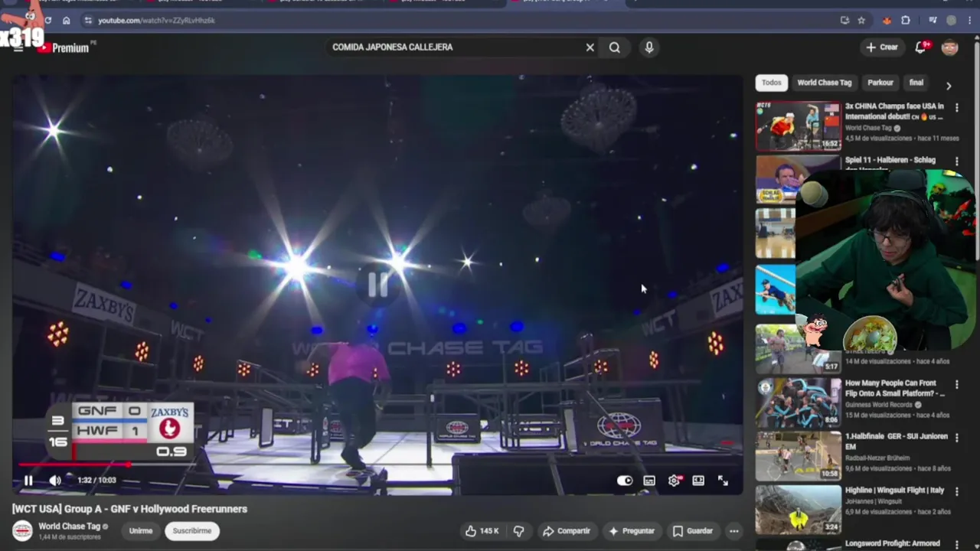Open options for the How Many People video

[956, 384]
